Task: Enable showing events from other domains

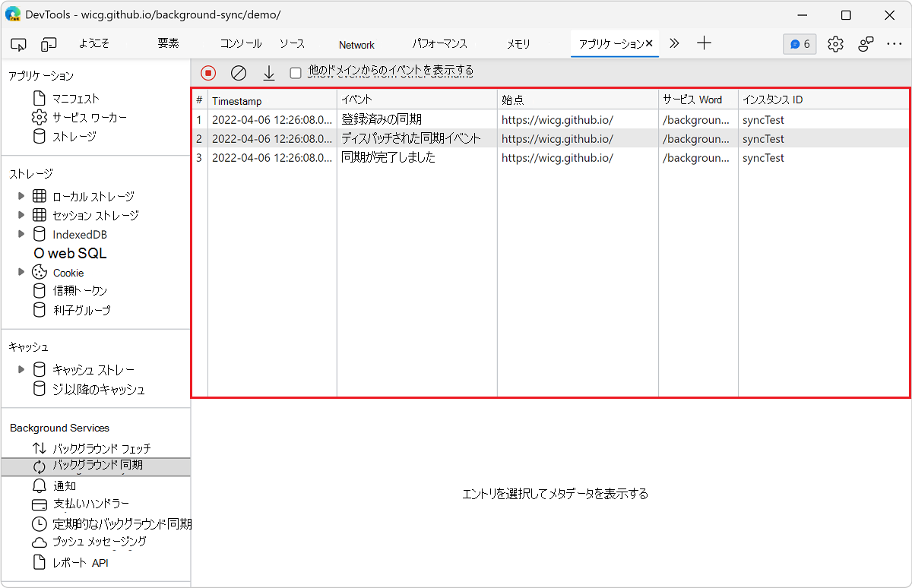Action: coord(295,71)
